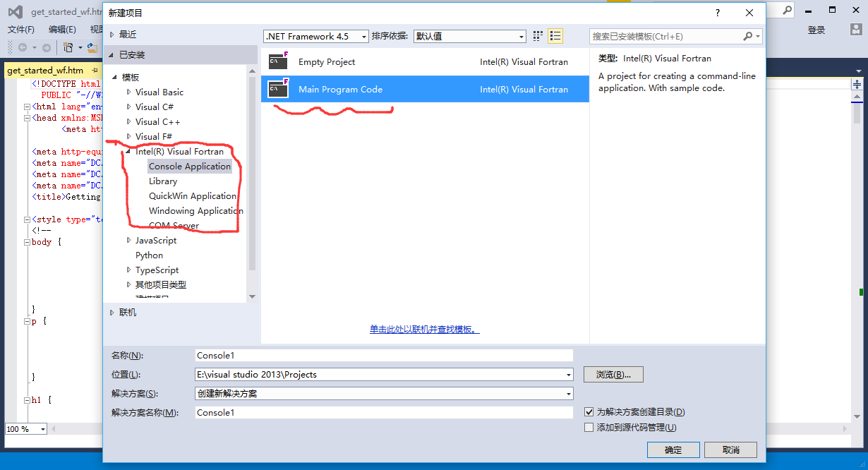Image resolution: width=868 pixels, height=470 pixels.
Task: Switch to medium icons list view
Action: tap(555, 36)
